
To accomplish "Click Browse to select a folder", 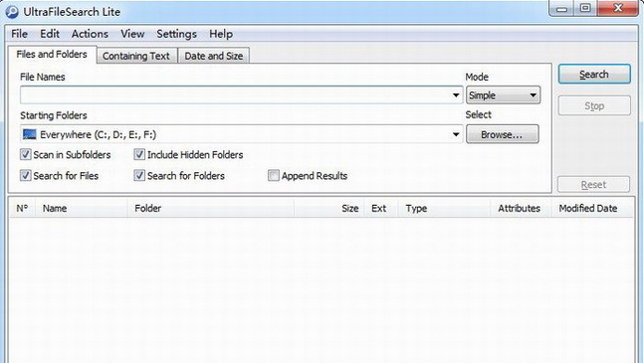I will [x=503, y=134].
